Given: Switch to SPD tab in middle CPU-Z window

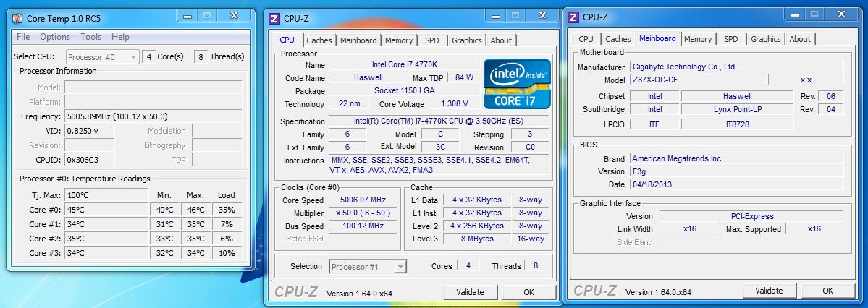Looking at the screenshot, I should [432, 40].
